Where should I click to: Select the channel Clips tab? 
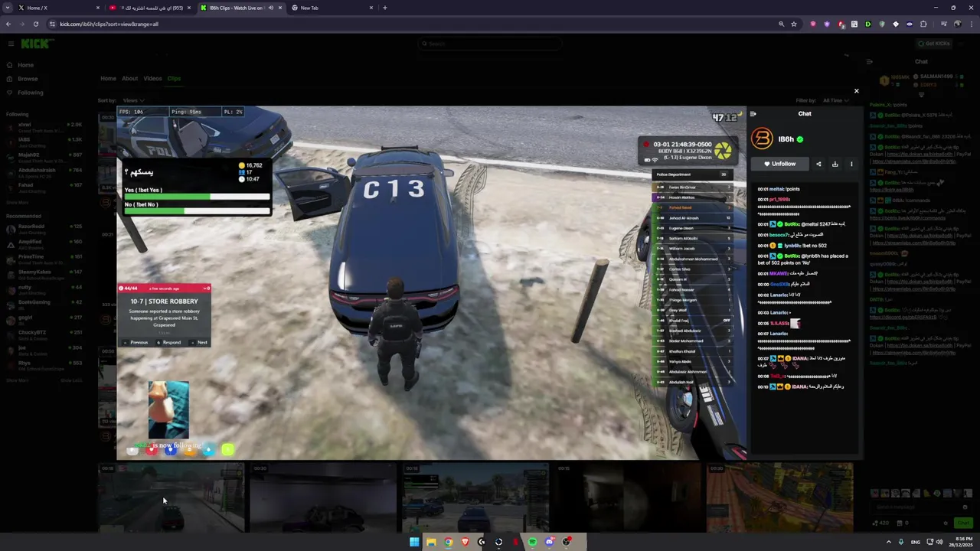[174, 79]
